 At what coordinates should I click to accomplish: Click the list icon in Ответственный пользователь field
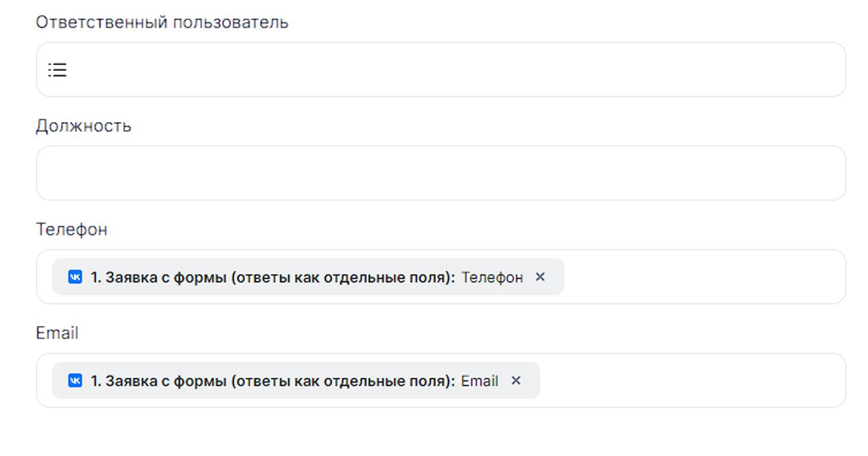tap(58, 70)
